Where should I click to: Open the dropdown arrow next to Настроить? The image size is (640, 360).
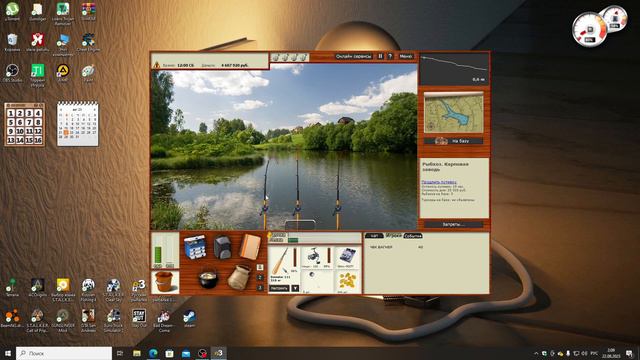tap(295, 289)
